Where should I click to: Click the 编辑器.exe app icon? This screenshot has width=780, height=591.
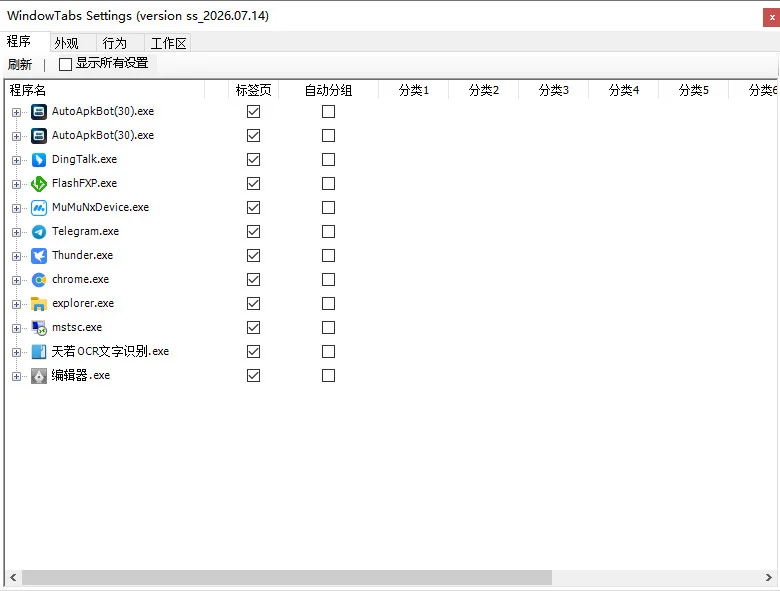[x=39, y=376]
